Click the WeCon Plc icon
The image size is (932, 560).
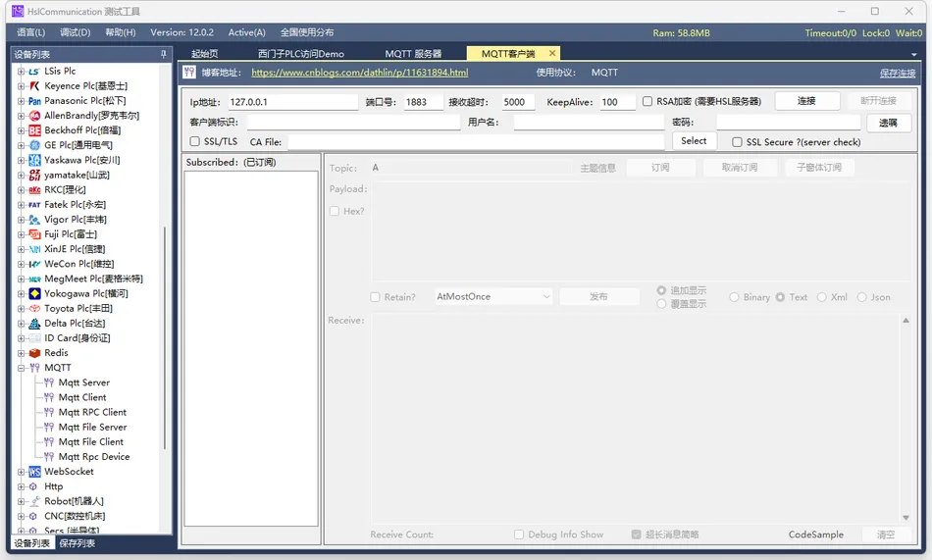tap(34, 265)
